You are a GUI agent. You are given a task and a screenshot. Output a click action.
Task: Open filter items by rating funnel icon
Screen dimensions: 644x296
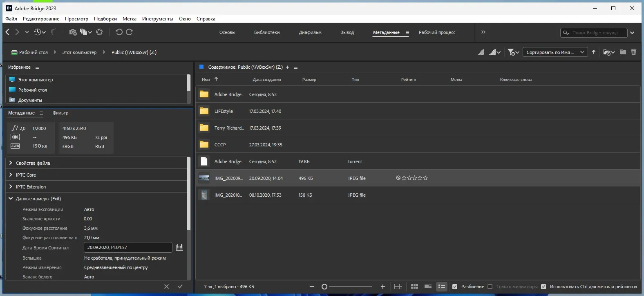pyautogui.click(x=513, y=52)
